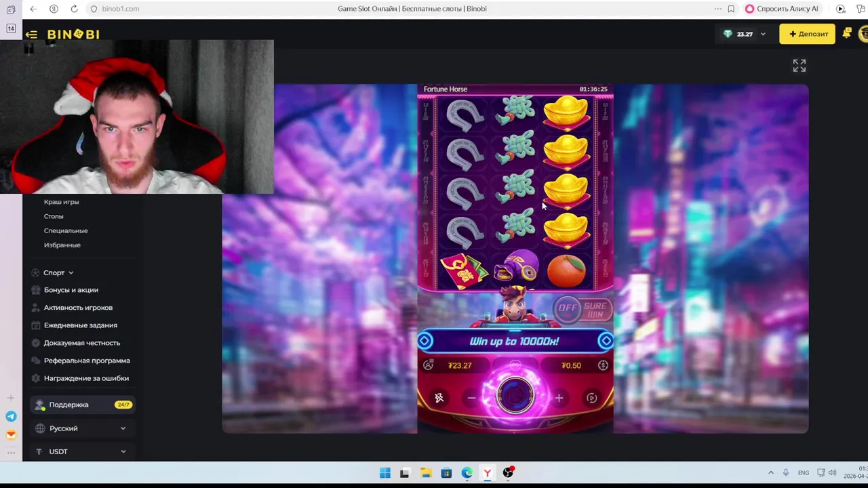Toggle the turbo spin lightning icon

click(439, 398)
